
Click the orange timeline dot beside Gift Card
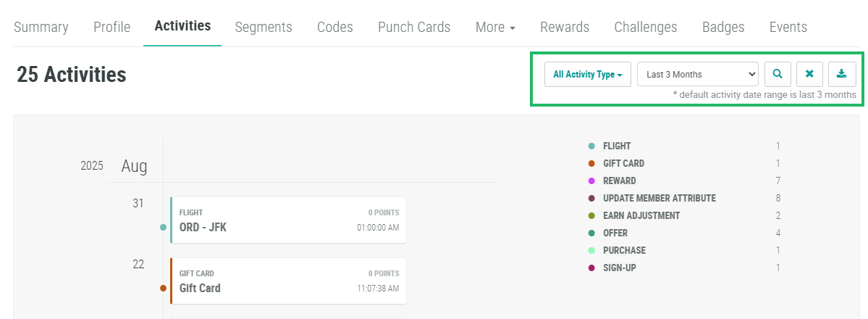click(x=164, y=288)
